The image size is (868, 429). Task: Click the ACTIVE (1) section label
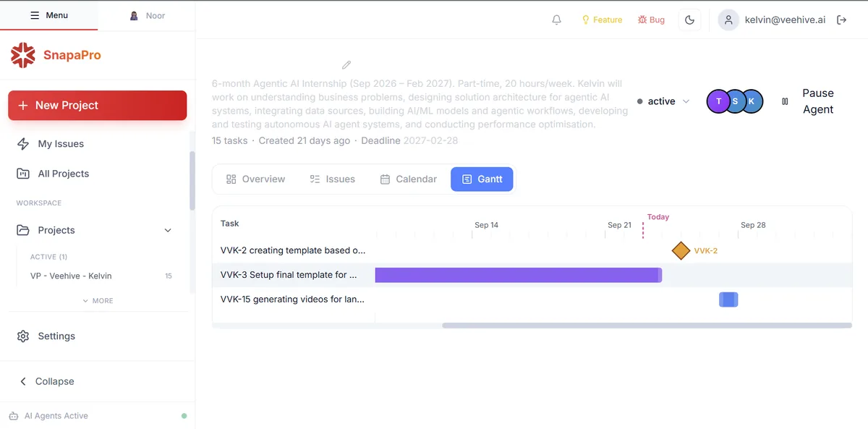pos(48,257)
